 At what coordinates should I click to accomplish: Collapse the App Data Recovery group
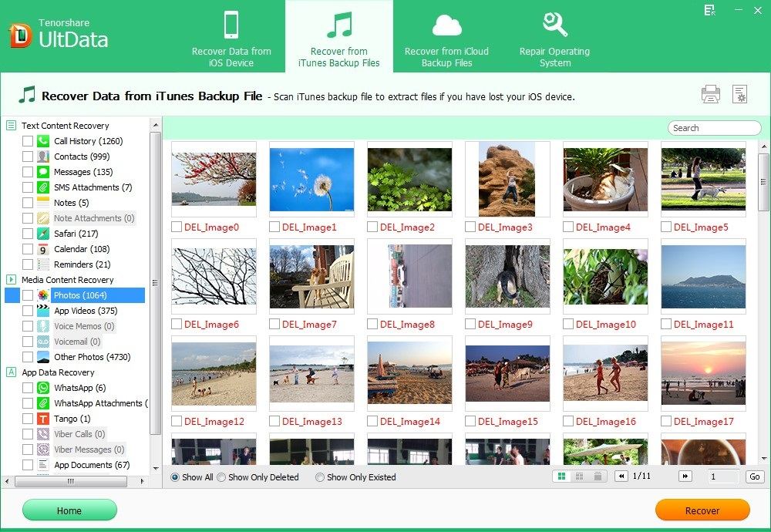pyautogui.click(x=11, y=372)
